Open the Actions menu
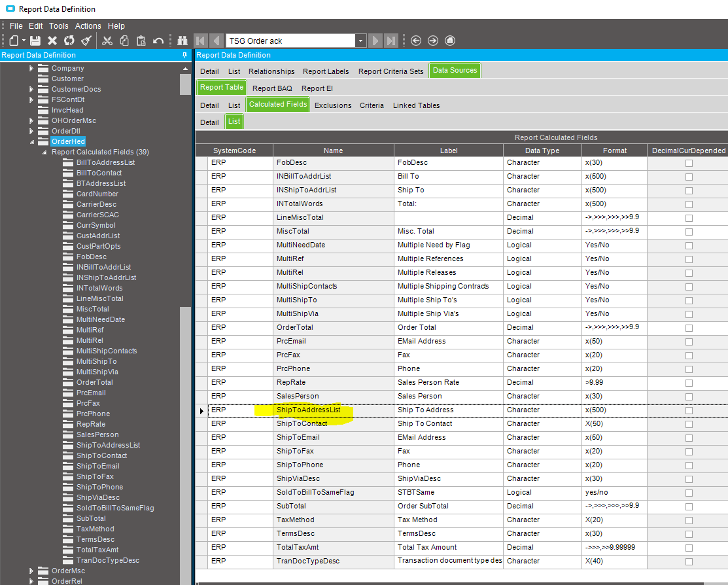The image size is (728, 585). [x=88, y=26]
